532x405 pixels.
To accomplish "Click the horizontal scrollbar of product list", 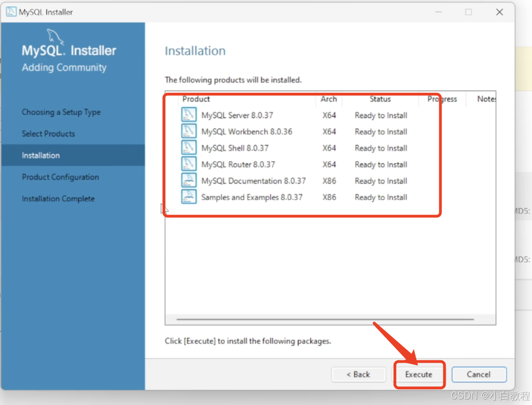I will (x=325, y=320).
